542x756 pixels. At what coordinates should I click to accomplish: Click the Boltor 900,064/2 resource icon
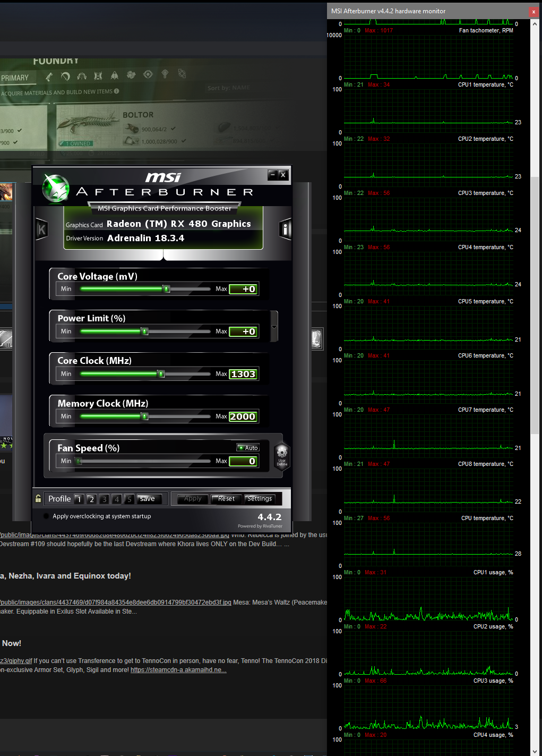pos(131,128)
